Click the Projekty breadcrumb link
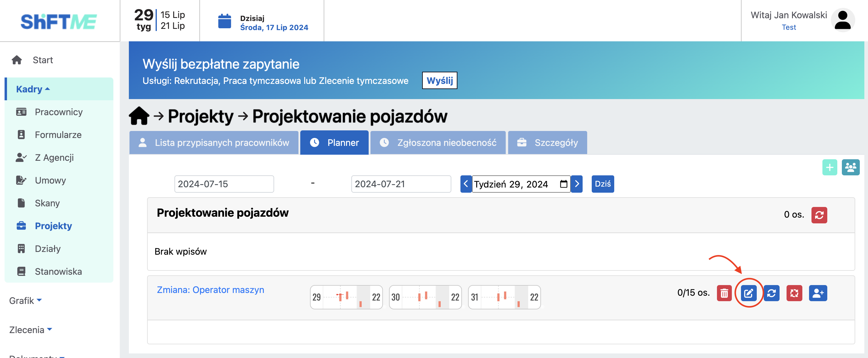 pos(201,116)
